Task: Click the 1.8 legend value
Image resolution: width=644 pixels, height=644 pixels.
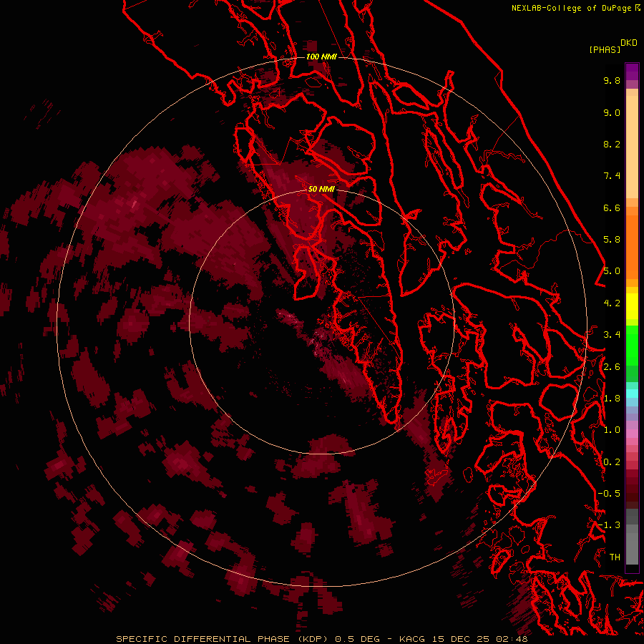Action: tap(612, 399)
